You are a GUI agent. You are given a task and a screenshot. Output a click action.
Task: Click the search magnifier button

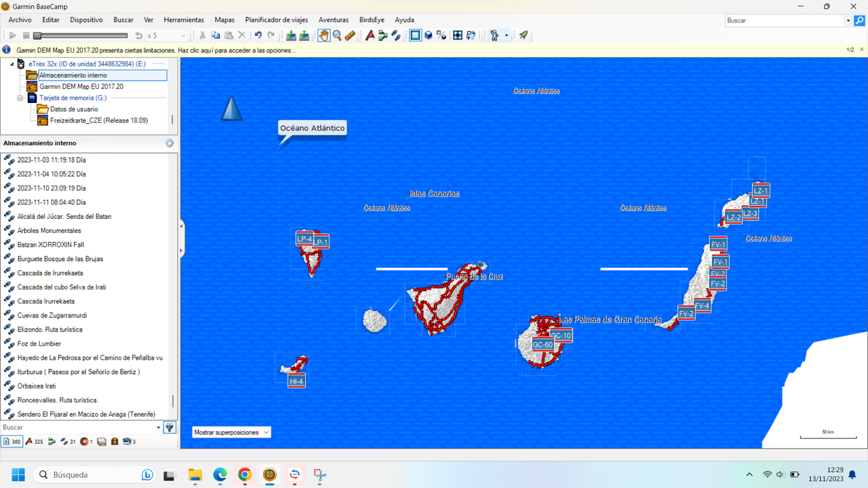click(860, 20)
